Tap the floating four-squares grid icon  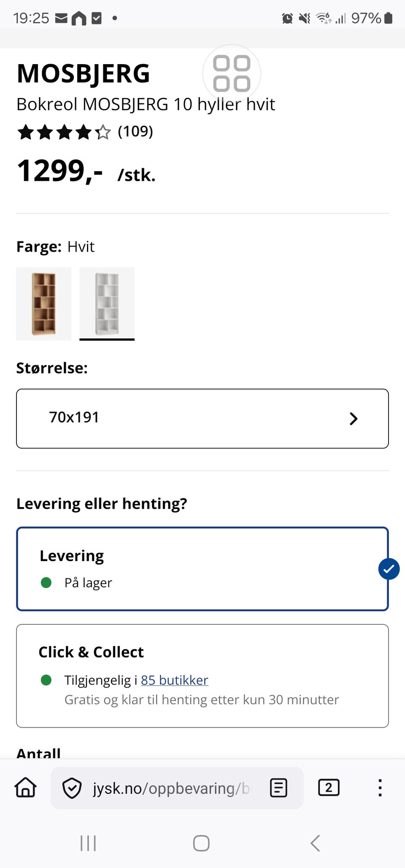pyautogui.click(x=232, y=73)
